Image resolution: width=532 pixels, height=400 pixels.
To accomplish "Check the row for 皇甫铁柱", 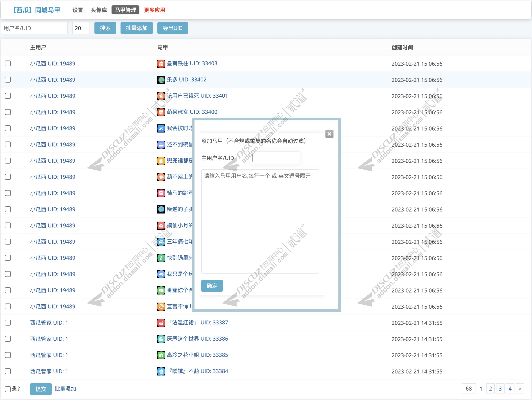I will [8, 63].
